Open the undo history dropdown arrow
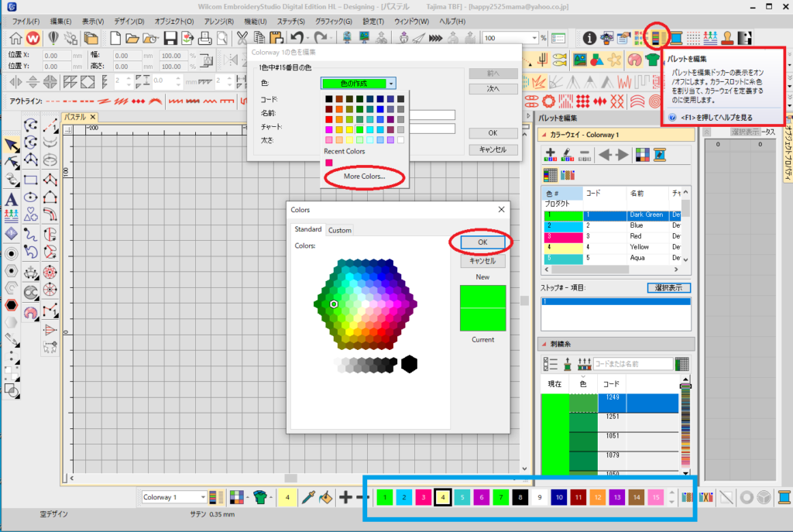793x532 pixels. pos(307,38)
